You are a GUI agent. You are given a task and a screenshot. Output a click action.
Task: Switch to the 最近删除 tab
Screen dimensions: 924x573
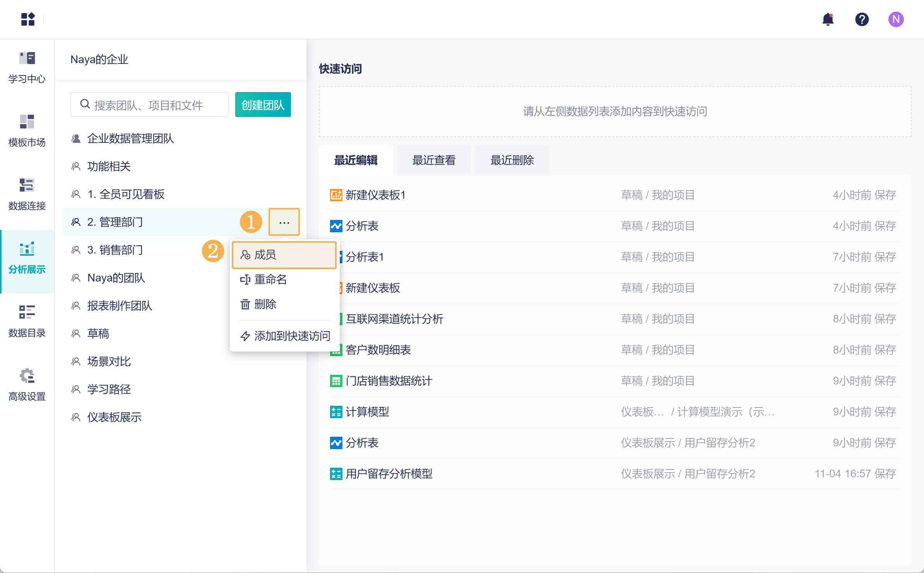[512, 160]
